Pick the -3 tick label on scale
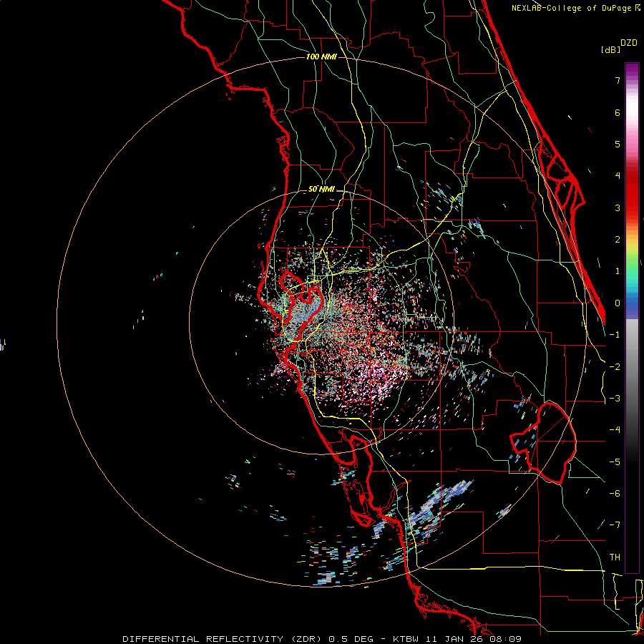The width and height of the screenshot is (644, 644). tap(615, 399)
